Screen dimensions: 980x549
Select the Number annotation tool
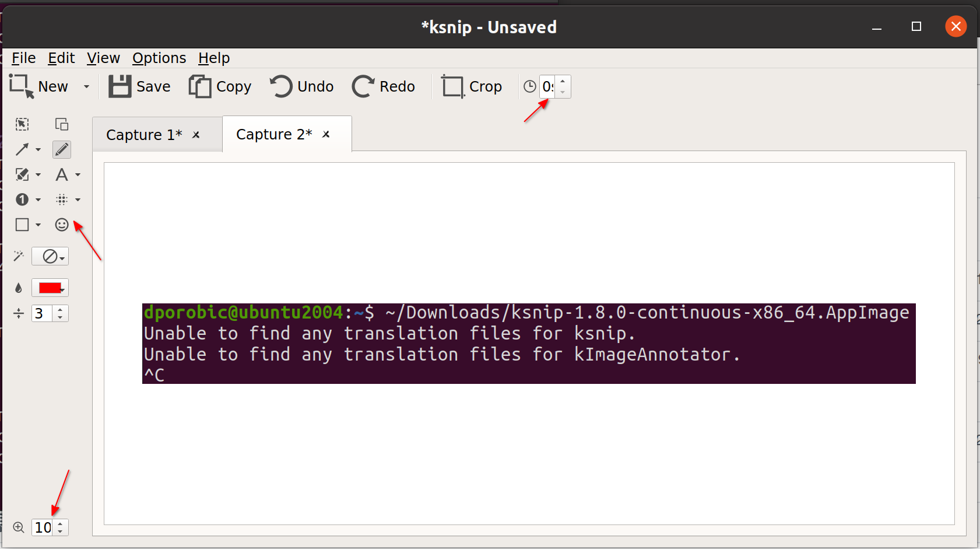(x=22, y=200)
